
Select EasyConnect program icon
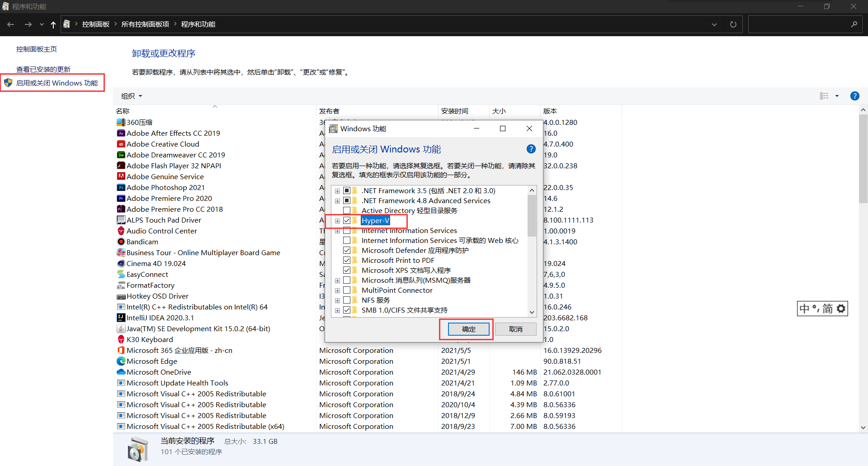121,274
